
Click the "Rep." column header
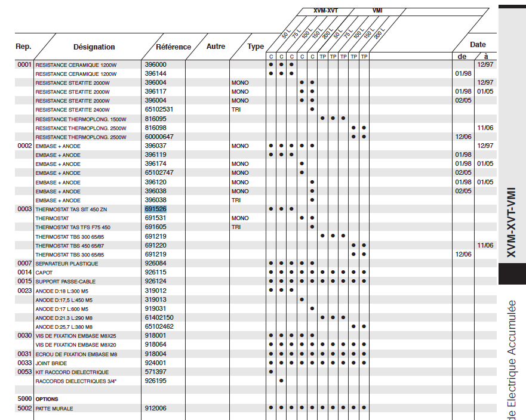tap(23, 47)
